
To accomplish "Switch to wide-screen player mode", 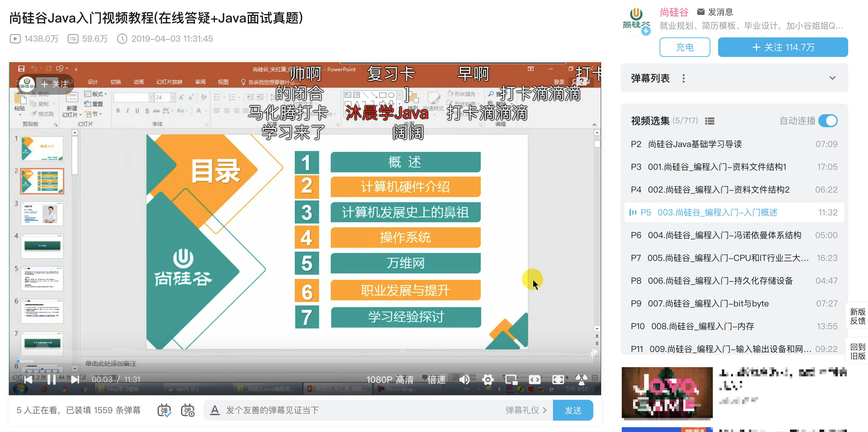I will click(535, 380).
